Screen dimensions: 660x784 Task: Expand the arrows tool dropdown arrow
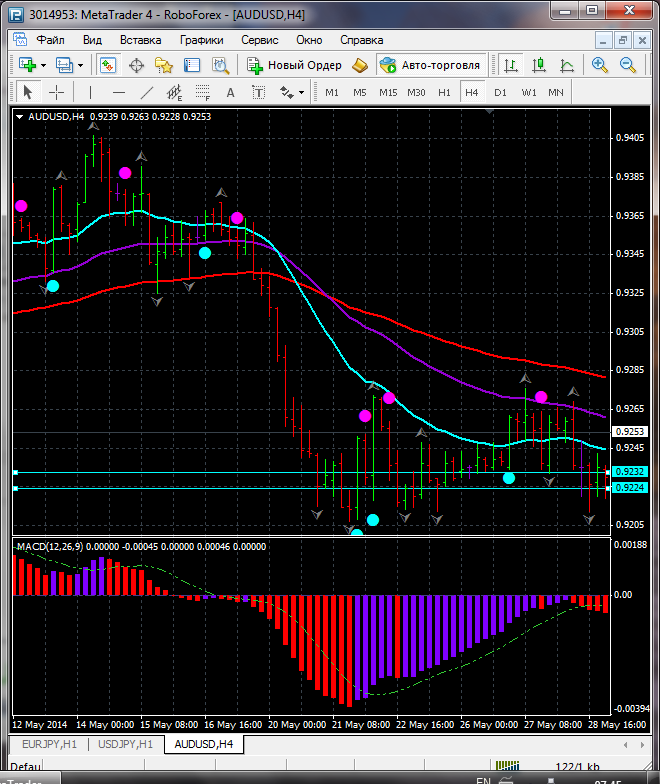click(x=302, y=92)
